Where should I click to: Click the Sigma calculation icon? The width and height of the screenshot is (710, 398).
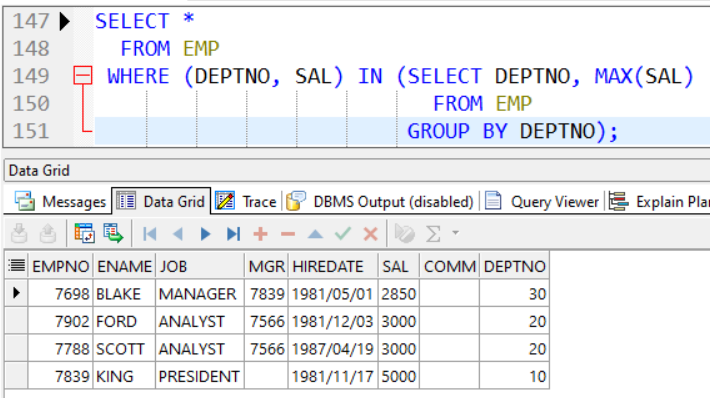[433, 234]
